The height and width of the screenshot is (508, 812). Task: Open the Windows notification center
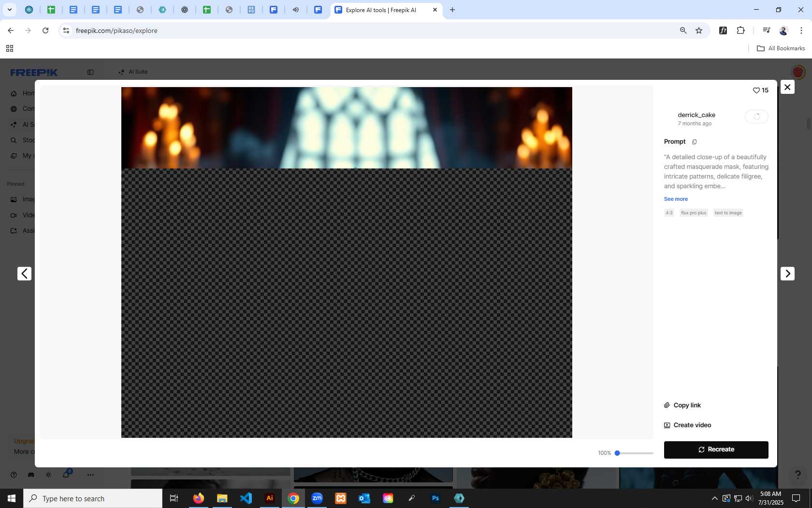(796, 498)
